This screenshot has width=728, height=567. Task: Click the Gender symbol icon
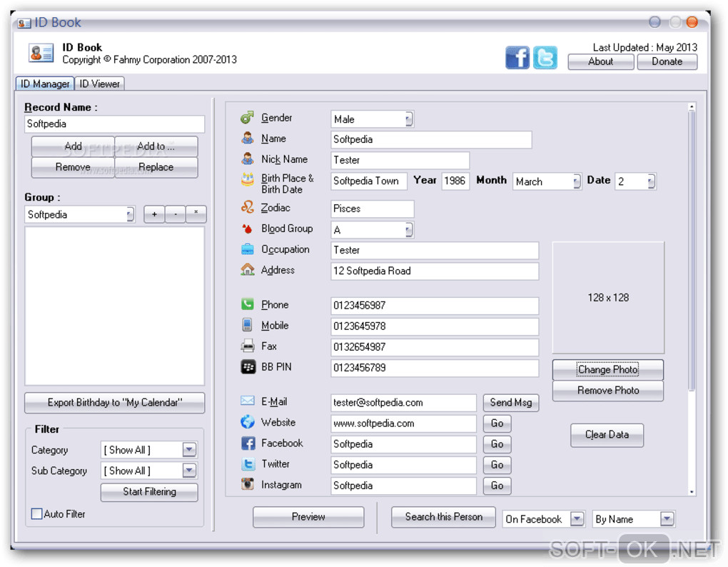tap(247, 118)
